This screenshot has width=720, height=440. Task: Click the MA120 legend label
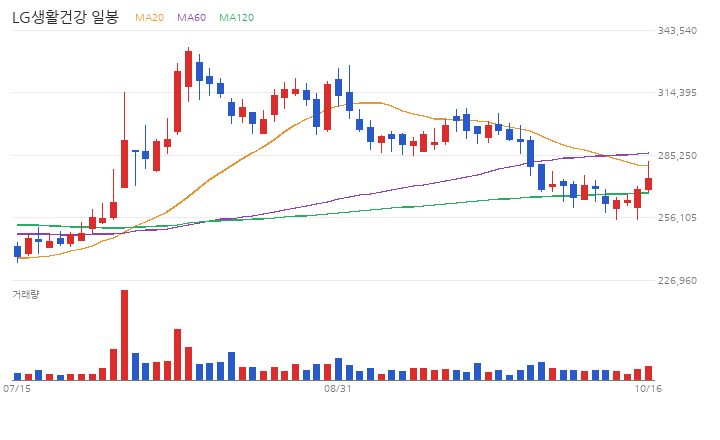[x=236, y=17]
